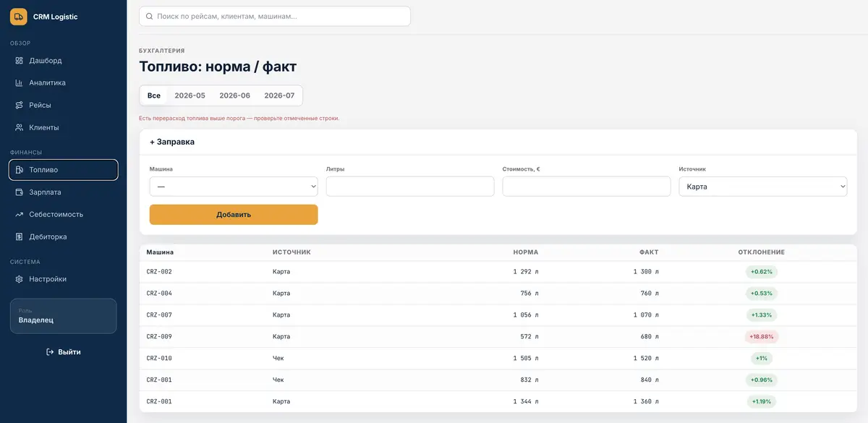Click the CRZ-004 row cell
Image resolution: width=868 pixels, height=423 pixels.
coord(159,294)
